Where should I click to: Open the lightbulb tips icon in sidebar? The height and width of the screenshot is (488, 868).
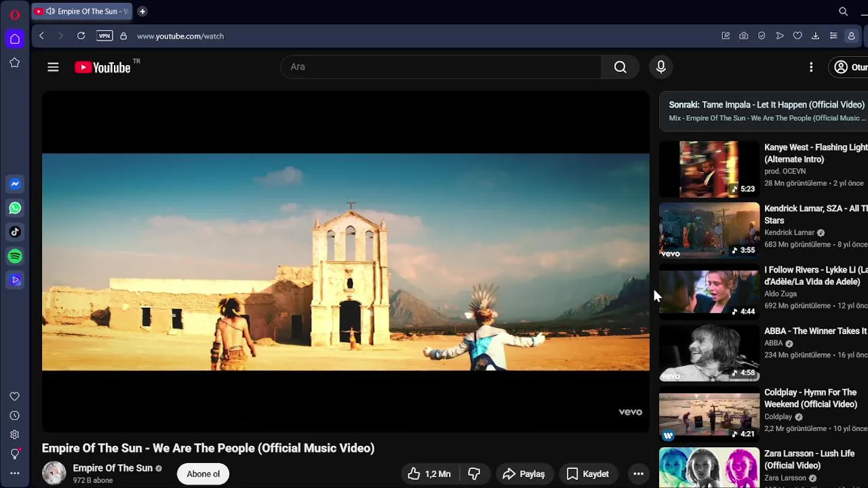tap(15, 453)
